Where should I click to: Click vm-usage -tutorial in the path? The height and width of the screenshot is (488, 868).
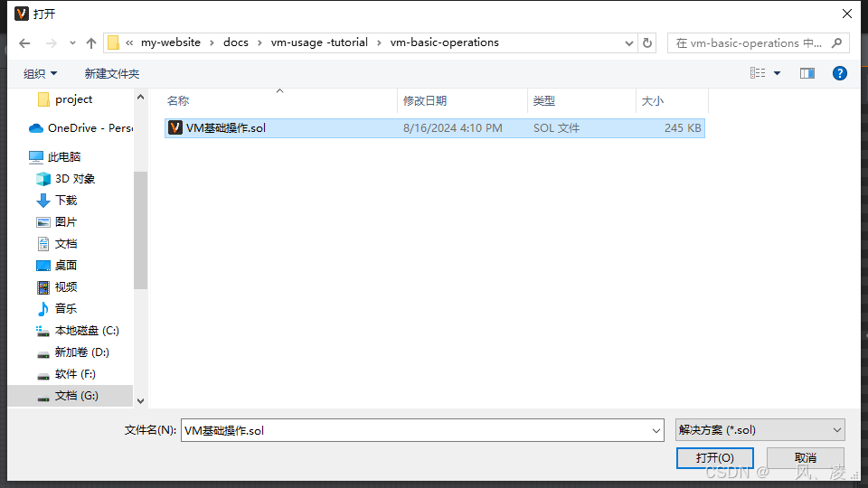319,42
